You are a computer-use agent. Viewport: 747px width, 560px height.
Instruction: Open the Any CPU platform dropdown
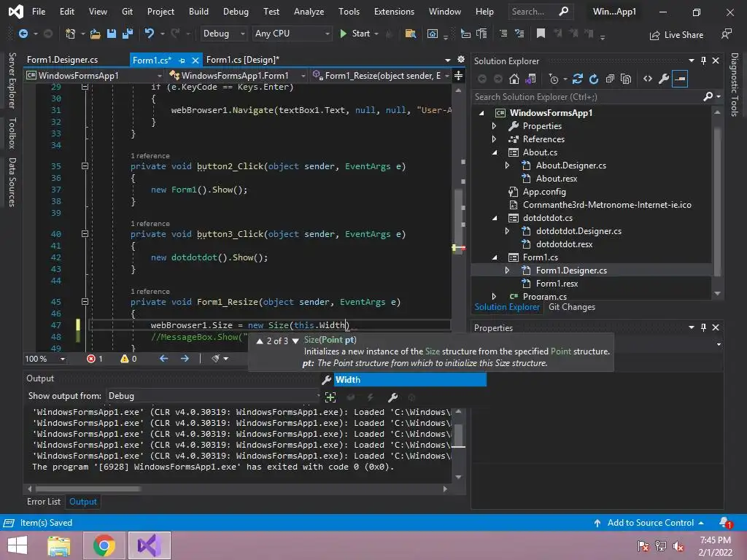(292, 34)
